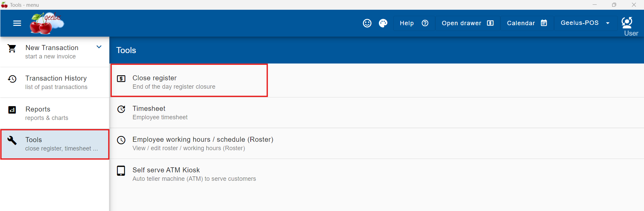Click the Self serve ATM Kiosk tablet icon
Viewport: 644px width, 211px height.
[121, 171]
